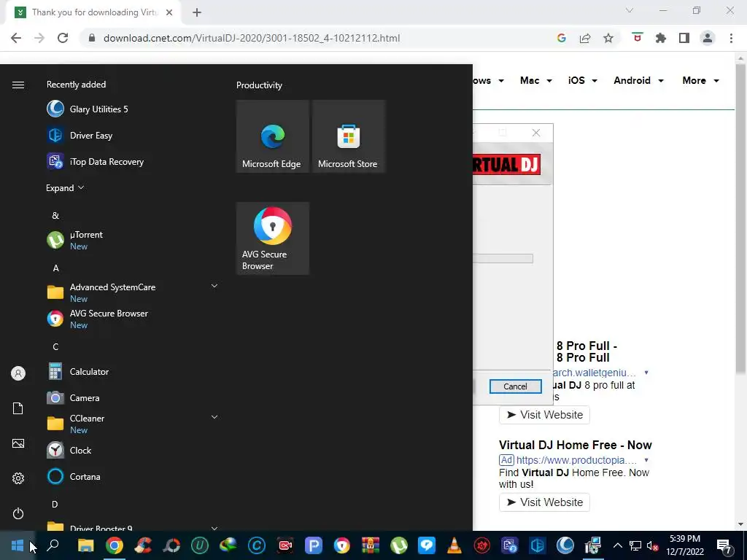Open the notification center
Viewport: 747px width, 560px height.
point(724,545)
